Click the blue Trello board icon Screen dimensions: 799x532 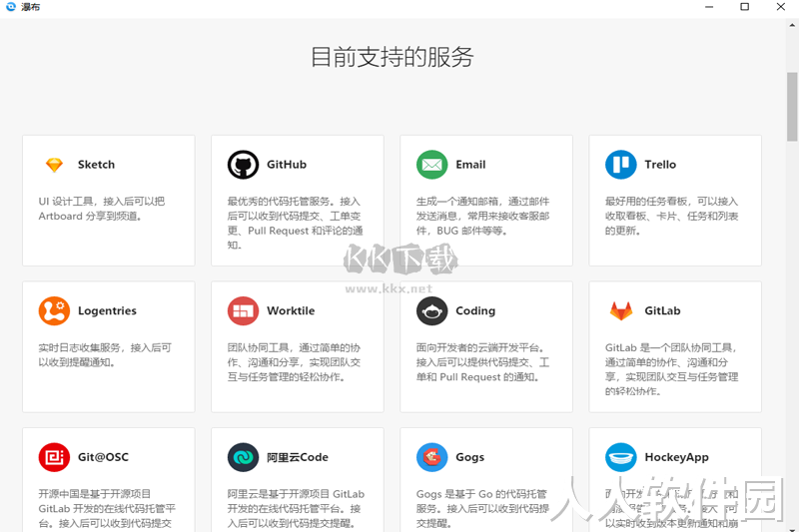click(620, 165)
